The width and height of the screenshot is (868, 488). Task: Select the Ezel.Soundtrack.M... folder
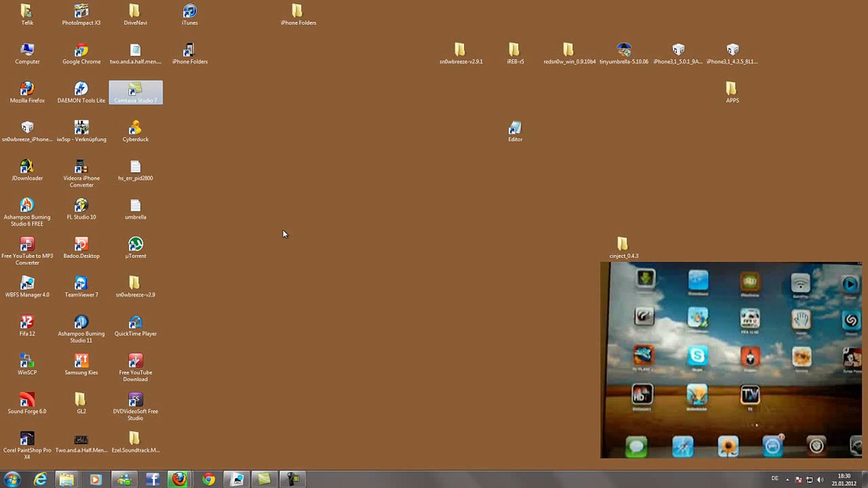point(135,442)
